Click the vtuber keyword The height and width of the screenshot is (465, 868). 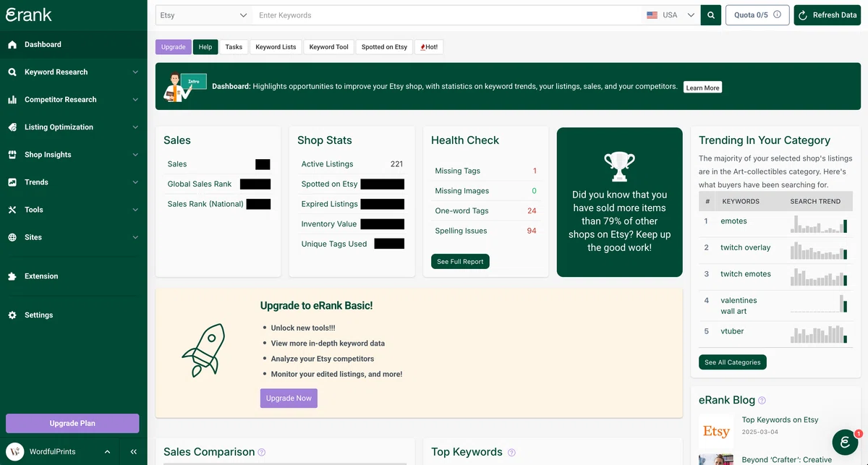(x=732, y=331)
